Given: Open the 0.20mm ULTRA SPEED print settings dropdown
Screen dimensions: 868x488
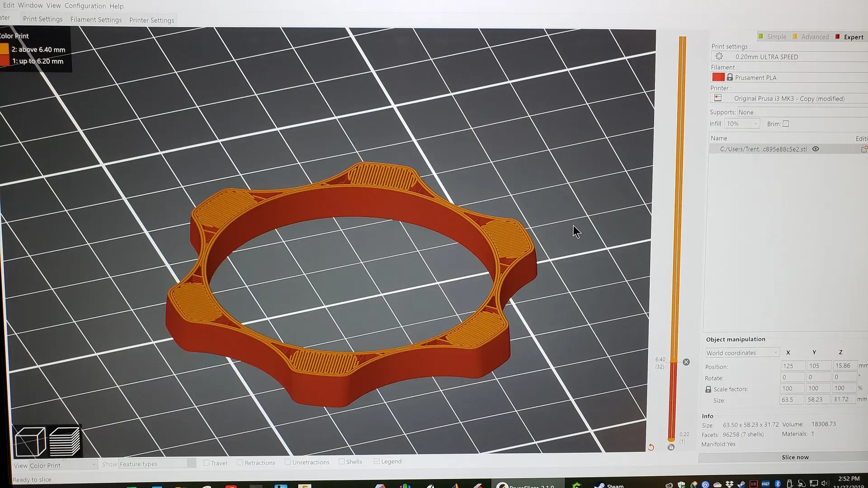Looking at the screenshot, I should (789, 56).
